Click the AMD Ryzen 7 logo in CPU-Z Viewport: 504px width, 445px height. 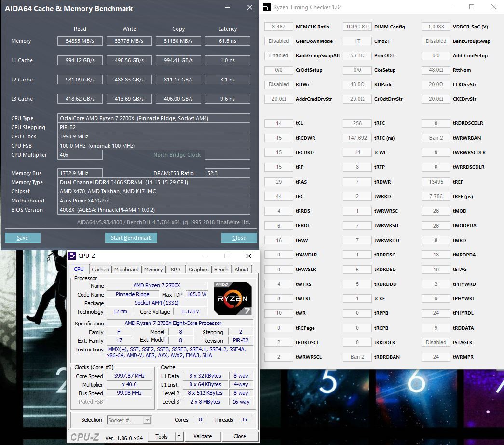point(233,298)
